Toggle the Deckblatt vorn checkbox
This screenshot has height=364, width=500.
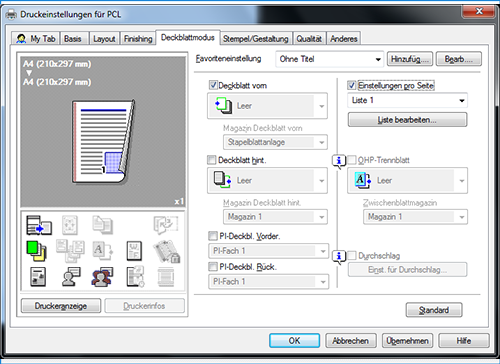click(x=213, y=85)
